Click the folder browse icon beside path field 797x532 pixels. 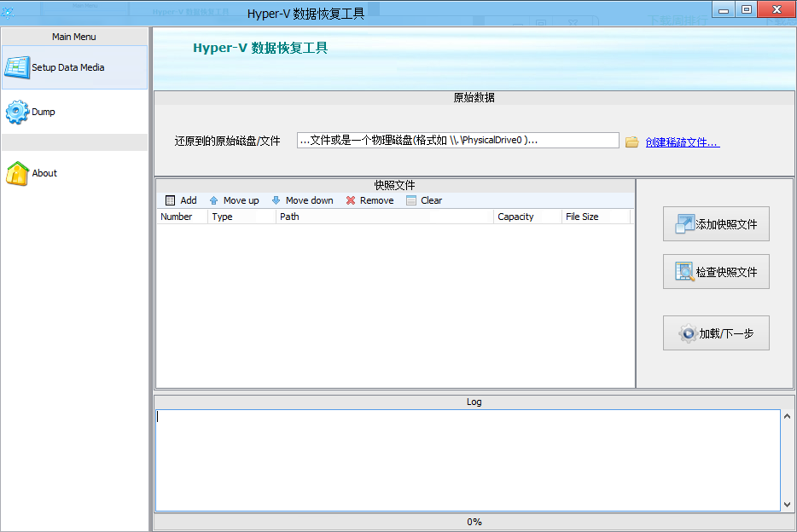[631, 142]
